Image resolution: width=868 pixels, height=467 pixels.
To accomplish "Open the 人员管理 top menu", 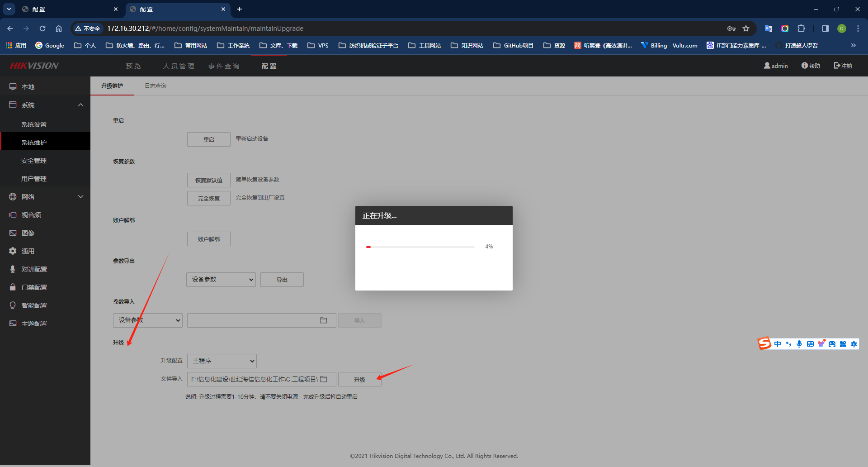I will pyautogui.click(x=179, y=66).
